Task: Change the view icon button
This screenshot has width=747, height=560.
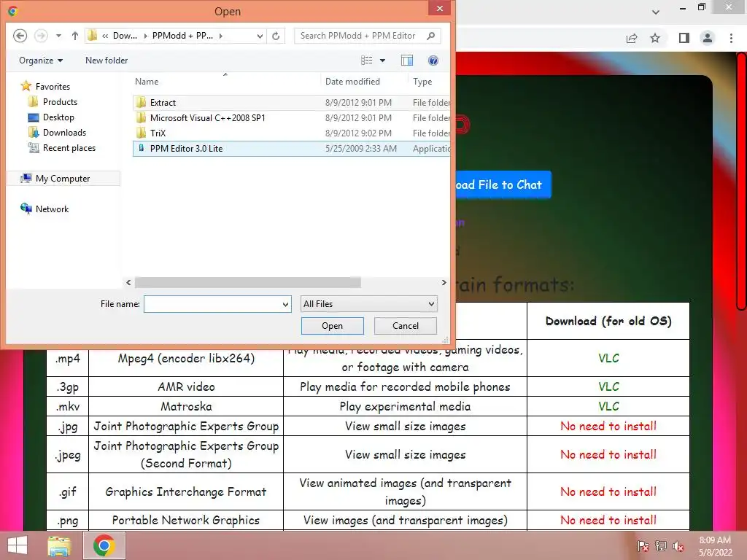Action: [367, 61]
